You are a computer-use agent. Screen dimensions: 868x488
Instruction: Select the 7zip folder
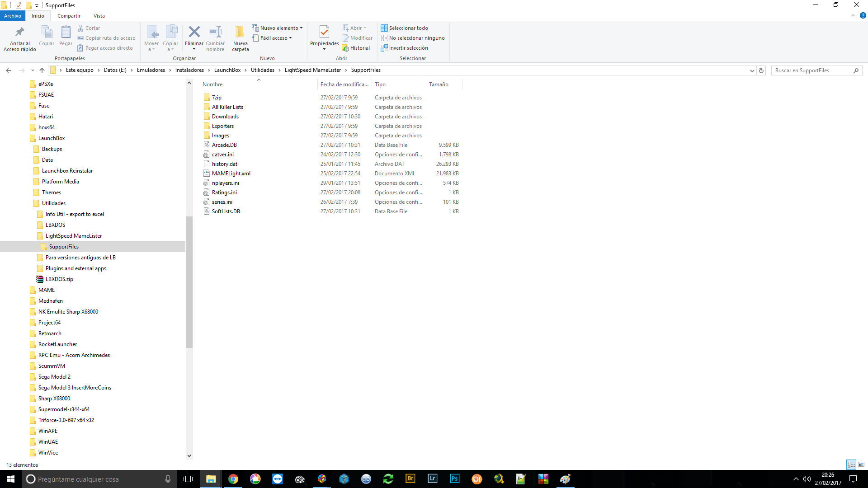(217, 98)
